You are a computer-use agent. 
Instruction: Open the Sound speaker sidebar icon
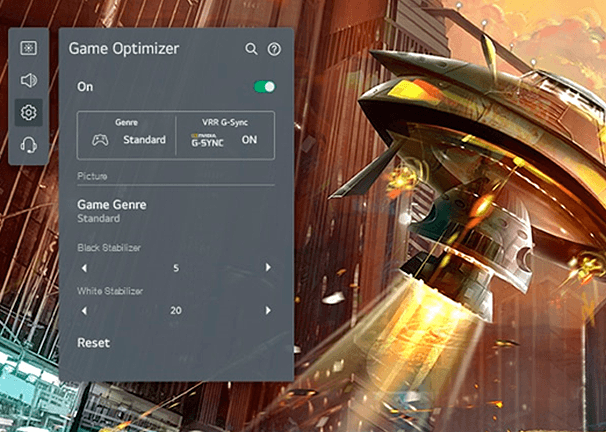point(28,80)
